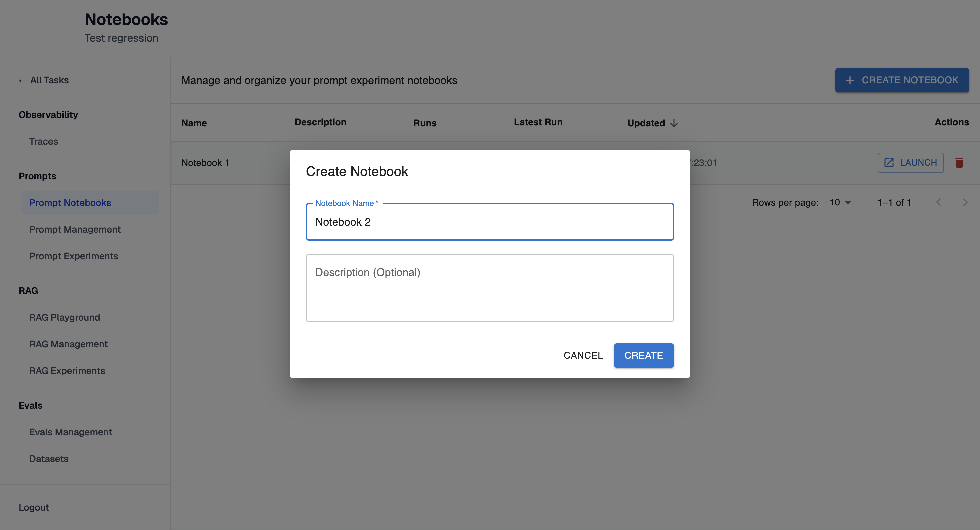Click into the Description (Optional) box
980x530 pixels.
(x=490, y=288)
